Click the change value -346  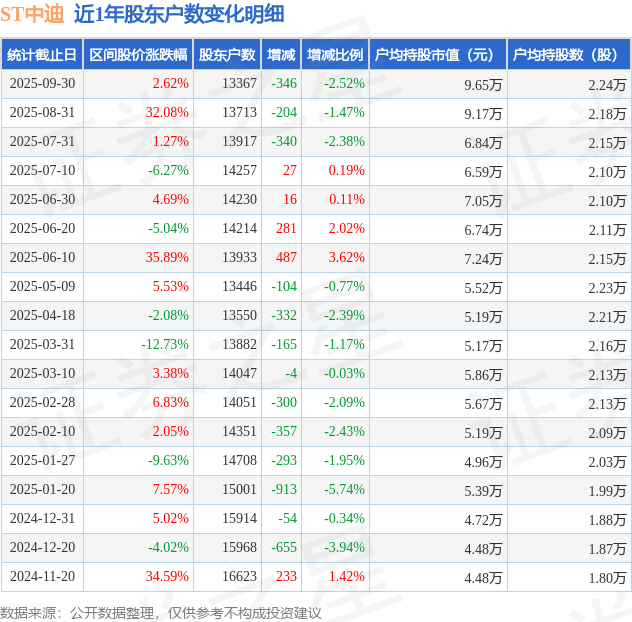coord(284,83)
